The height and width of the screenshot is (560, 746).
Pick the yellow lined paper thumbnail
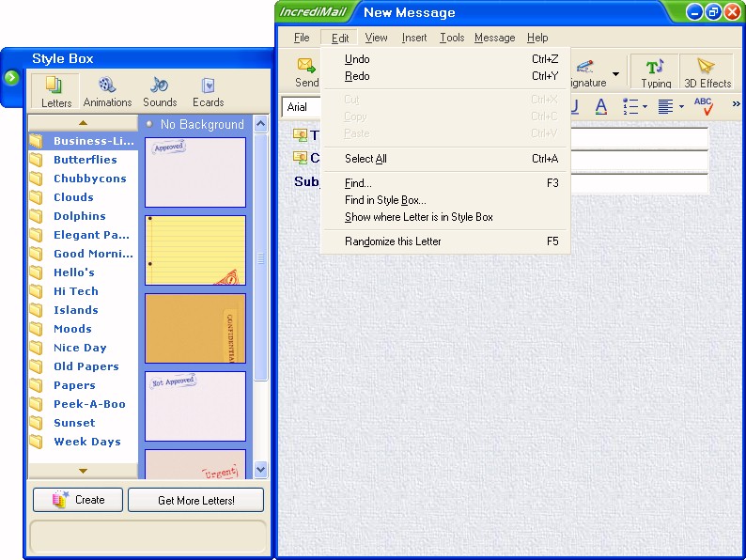[195, 250]
